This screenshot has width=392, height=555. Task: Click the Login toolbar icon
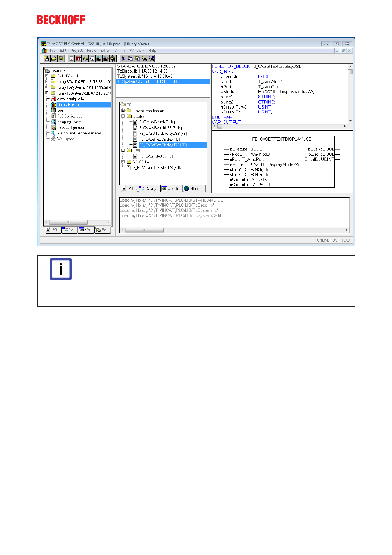point(99,58)
